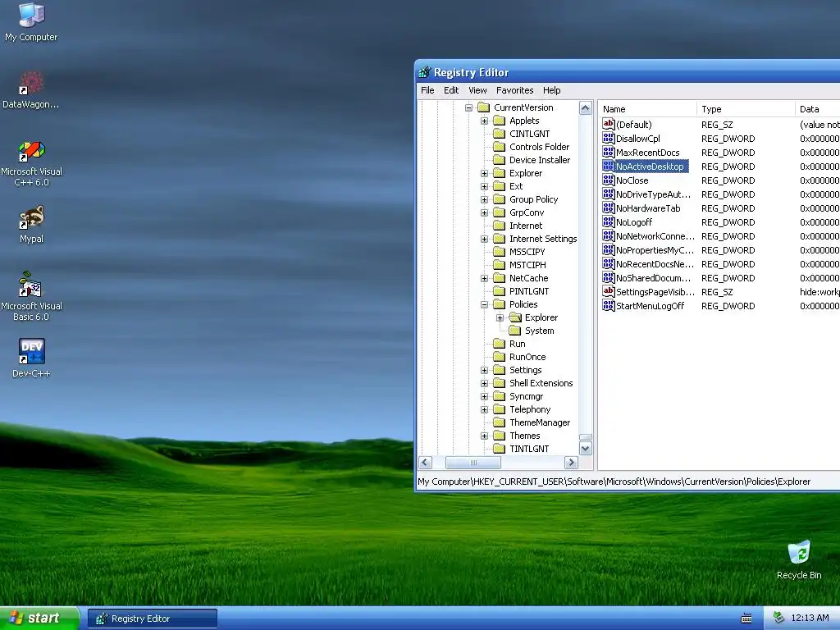Select the MSSCIPY key in tree
This screenshot has height=630, width=840.
(x=527, y=252)
